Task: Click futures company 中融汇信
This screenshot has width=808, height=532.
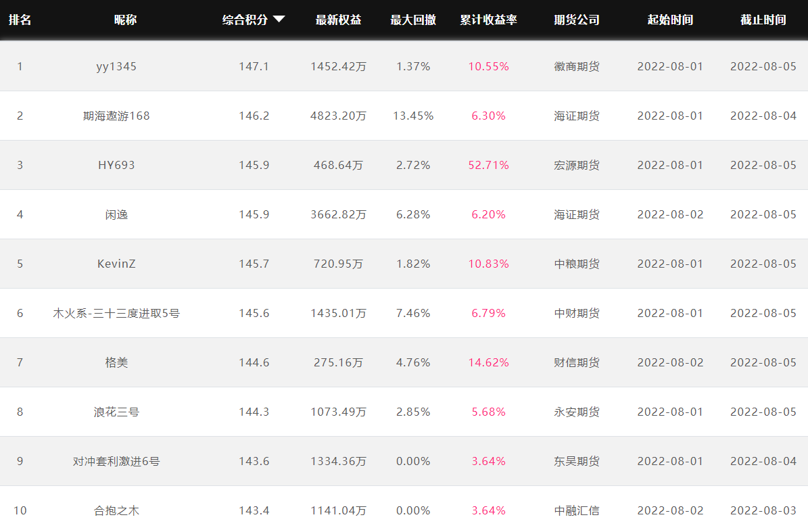Action: (x=577, y=510)
